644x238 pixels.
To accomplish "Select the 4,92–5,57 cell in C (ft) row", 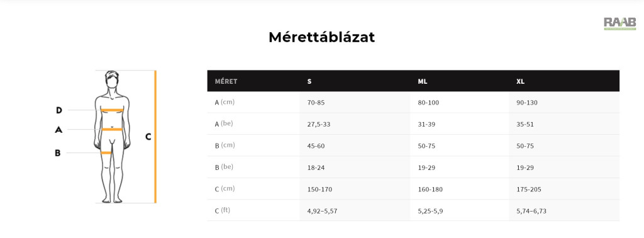I will (323, 212).
